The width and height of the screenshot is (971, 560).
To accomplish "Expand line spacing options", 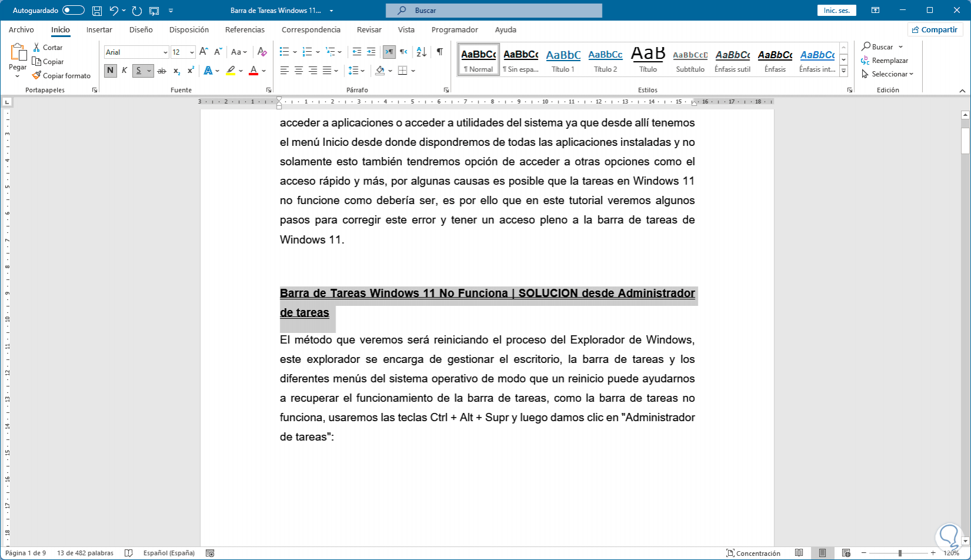I will (357, 71).
